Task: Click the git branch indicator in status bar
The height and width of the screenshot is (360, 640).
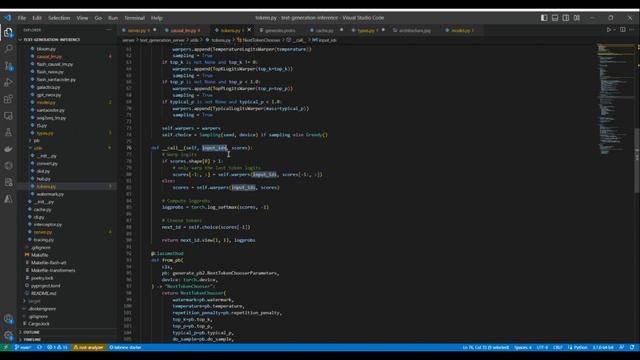Action: point(23,347)
